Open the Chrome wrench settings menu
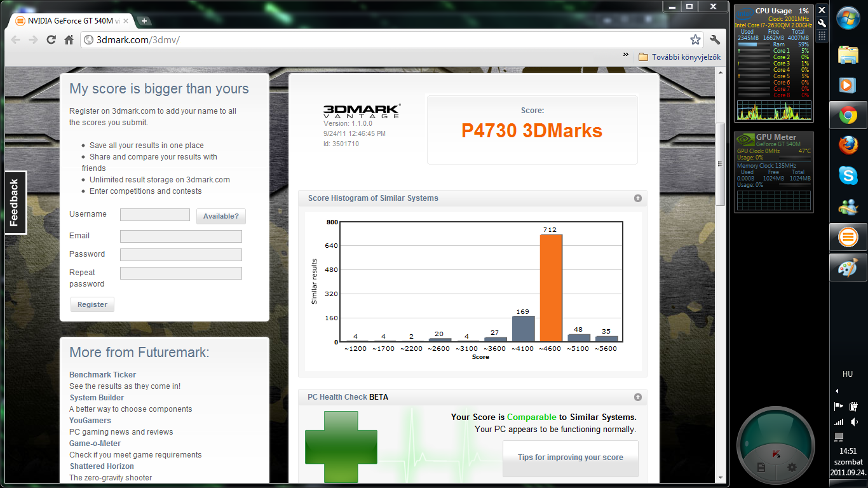Image resolution: width=868 pixels, height=488 pixels. 715,39
